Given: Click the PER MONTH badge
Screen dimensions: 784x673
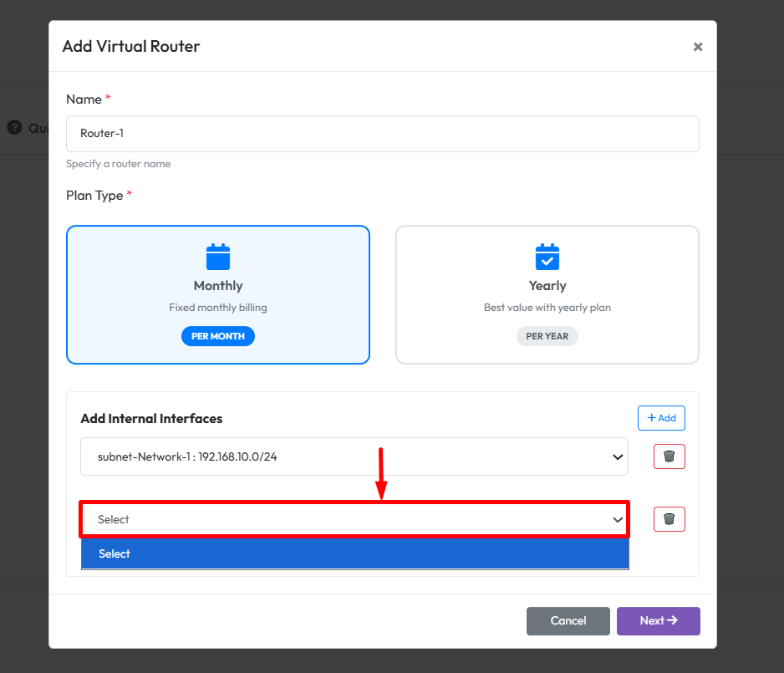Looking at the screenshot, I should click(217, 336).
